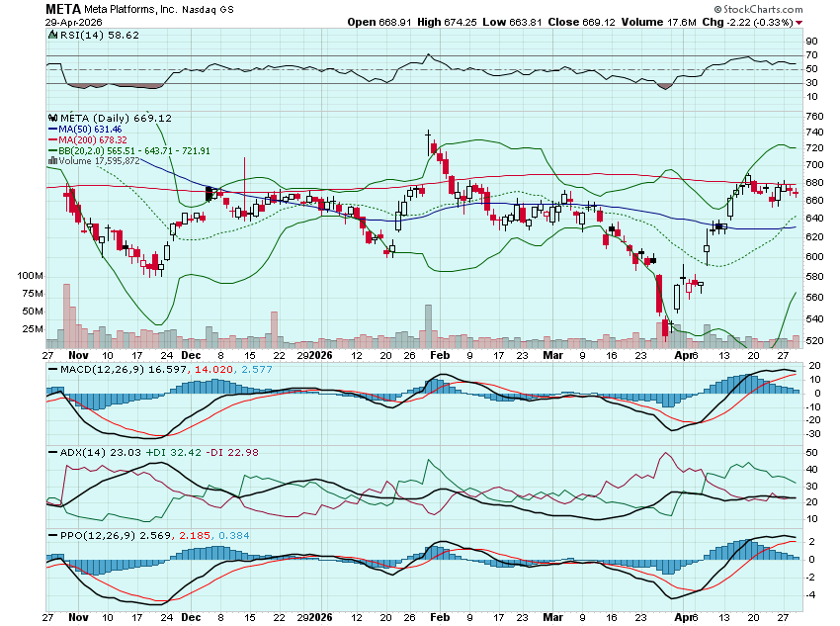Click the red MA(200) legend line marker
The image size is (840, 626).
[50, 139]
